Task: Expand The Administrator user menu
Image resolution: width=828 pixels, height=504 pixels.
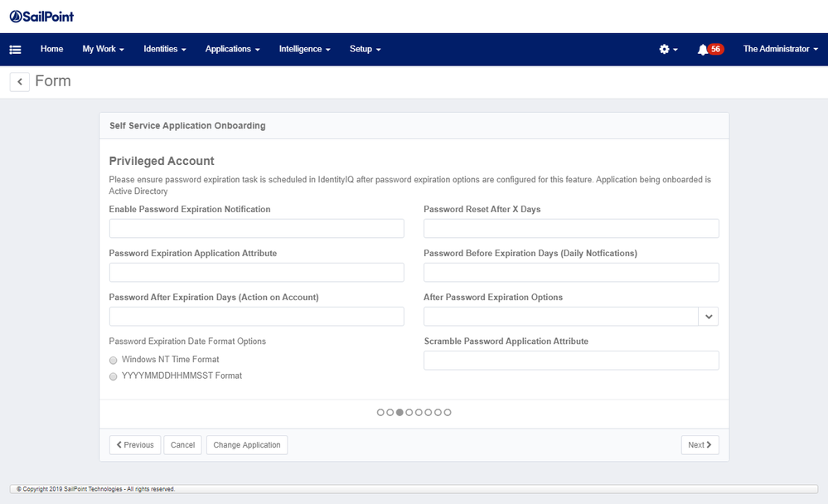Action: click(780, 50)
